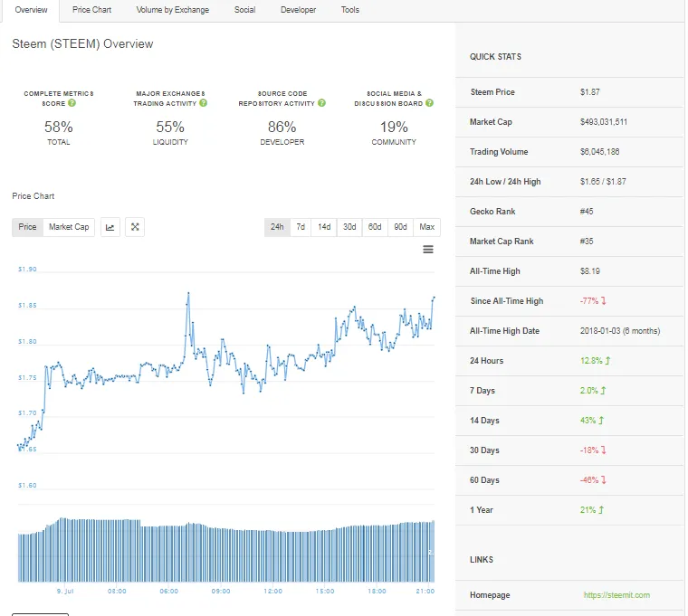Toggle chart to Price view
The width and height of the screenshot is (688, 616).
point(27,227)
